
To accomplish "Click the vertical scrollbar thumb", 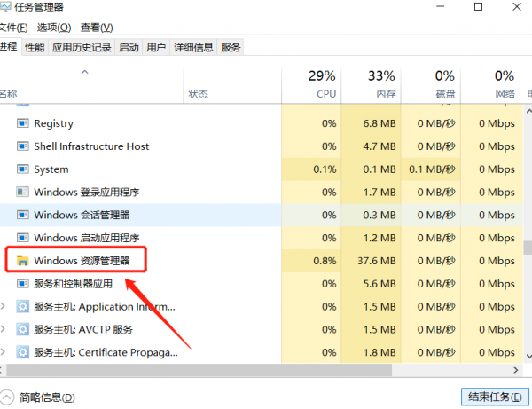I will click(x=528, y=248).
